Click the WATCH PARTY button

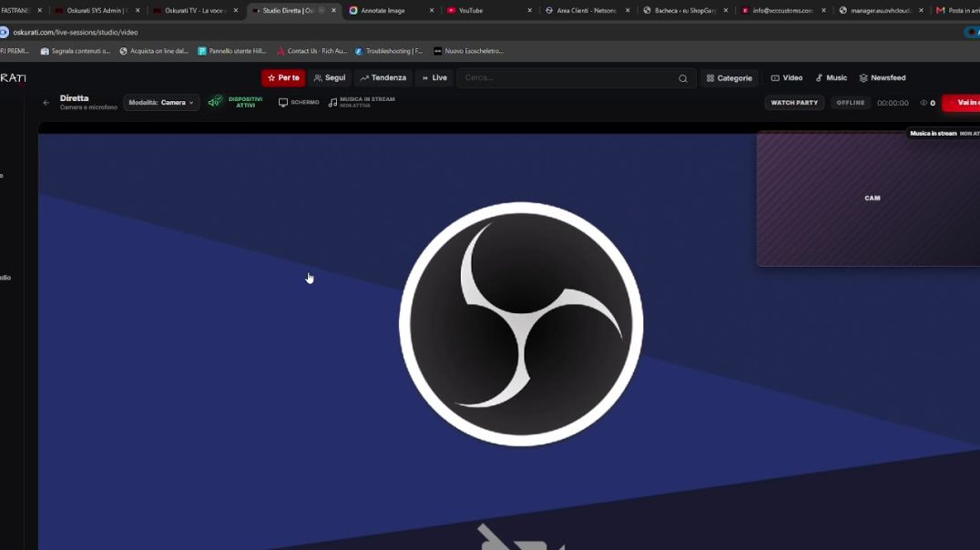coord(794,103)
